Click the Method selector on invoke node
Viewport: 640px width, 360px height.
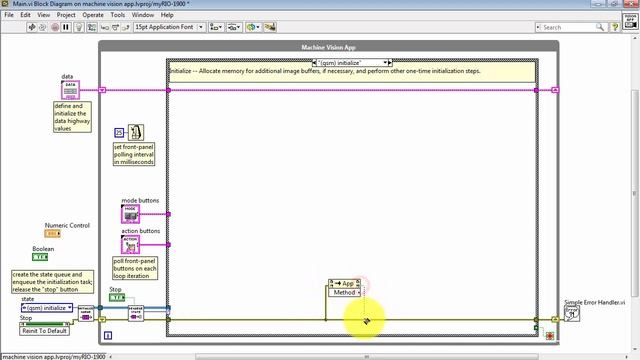[x=345, y=292]
